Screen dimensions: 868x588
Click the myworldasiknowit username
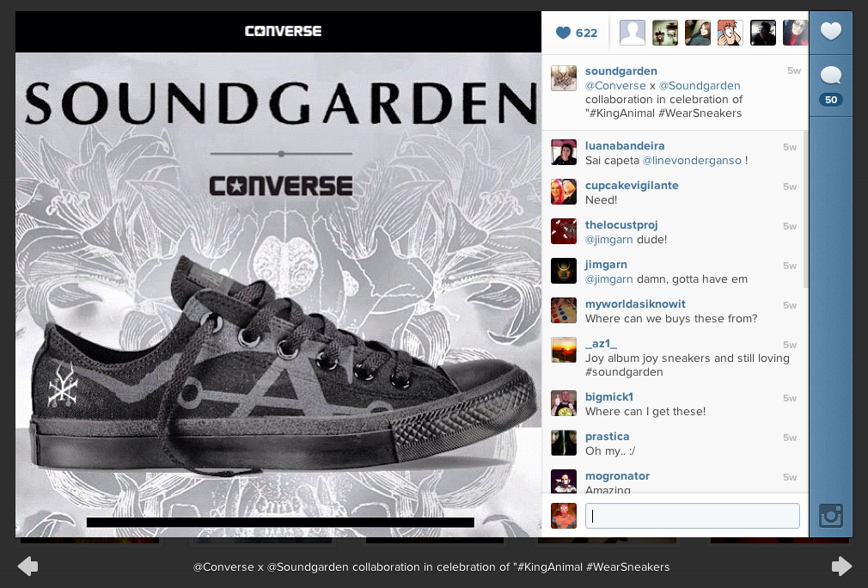635,304
